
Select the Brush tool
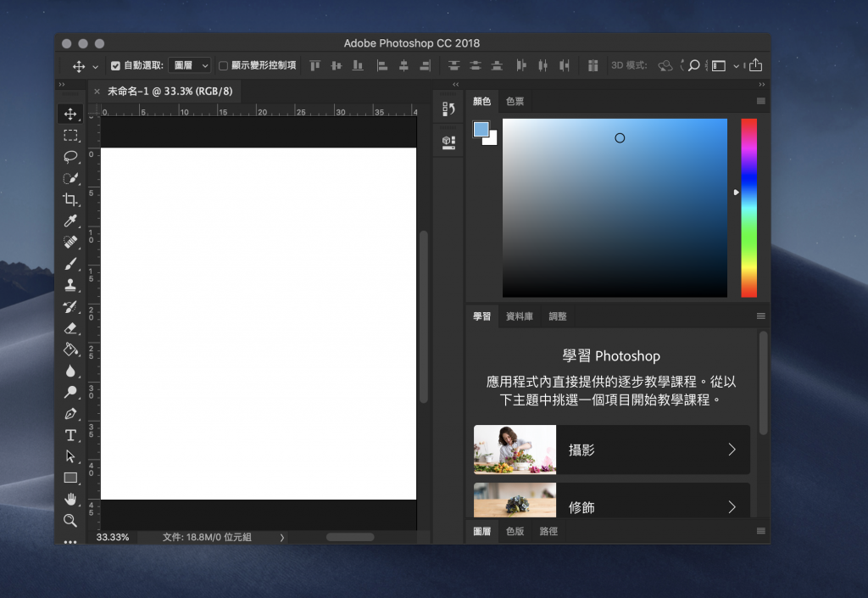[x=70, y=264]
